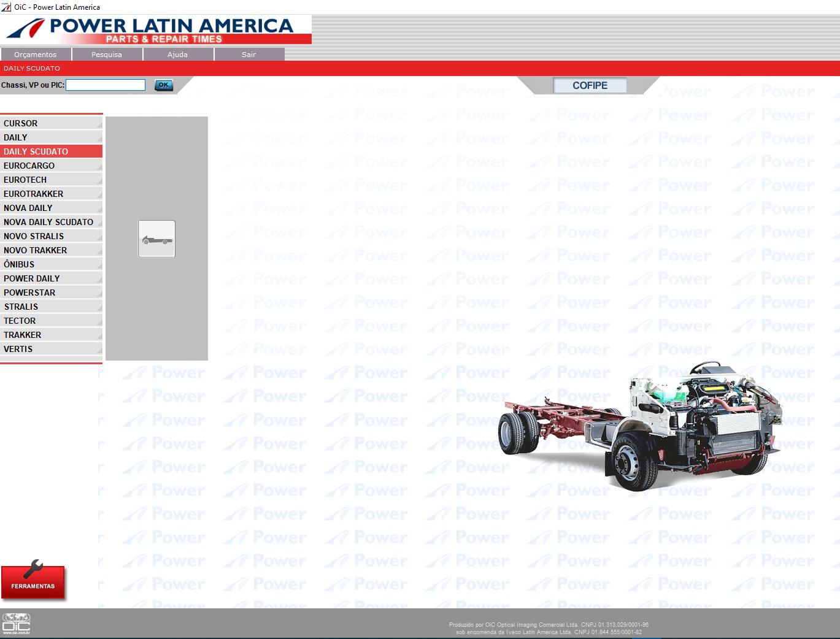Viewport: 840px width, 639px height.
Task: Select EUROTRAKKER in the vehicle list
Action: (52, 194)
